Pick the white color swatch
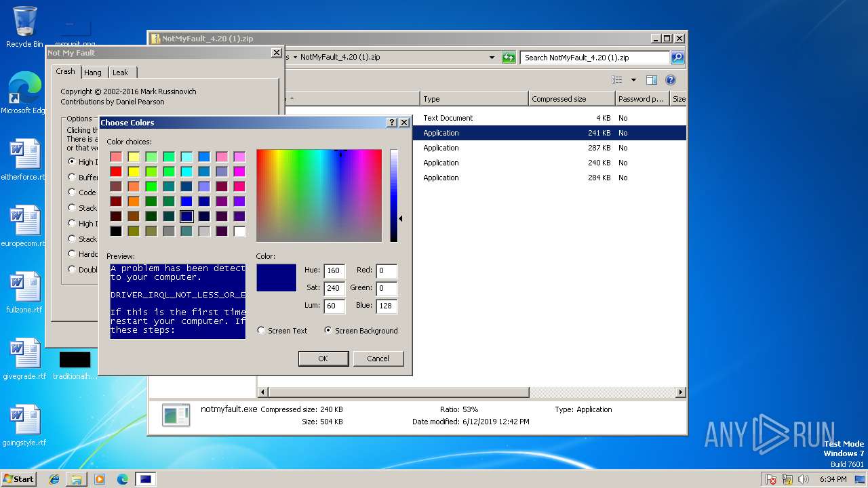This screenshot has width=868, height=488. click(x=239, y=231)
